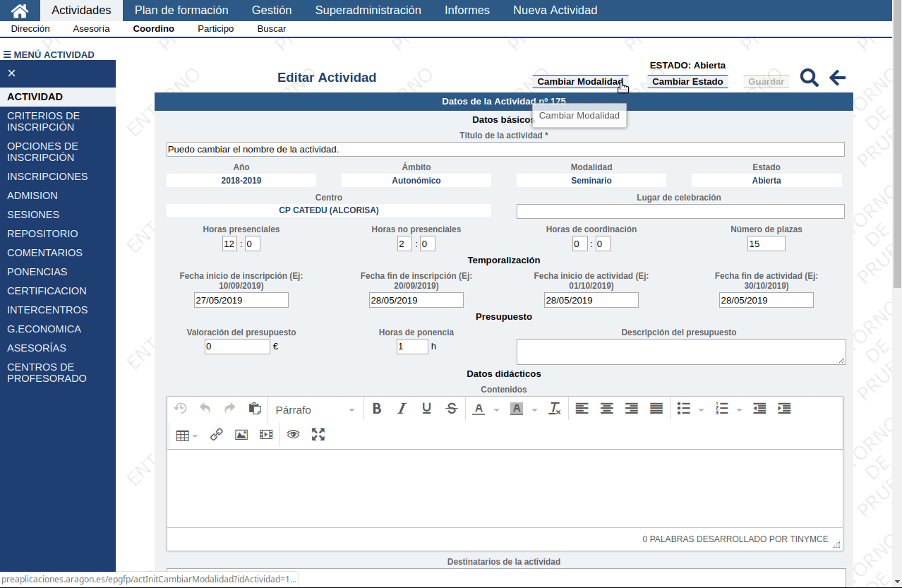Center align text
This screenshot has width=902, height=588.
pyautogui.click(x=606, y=409)
